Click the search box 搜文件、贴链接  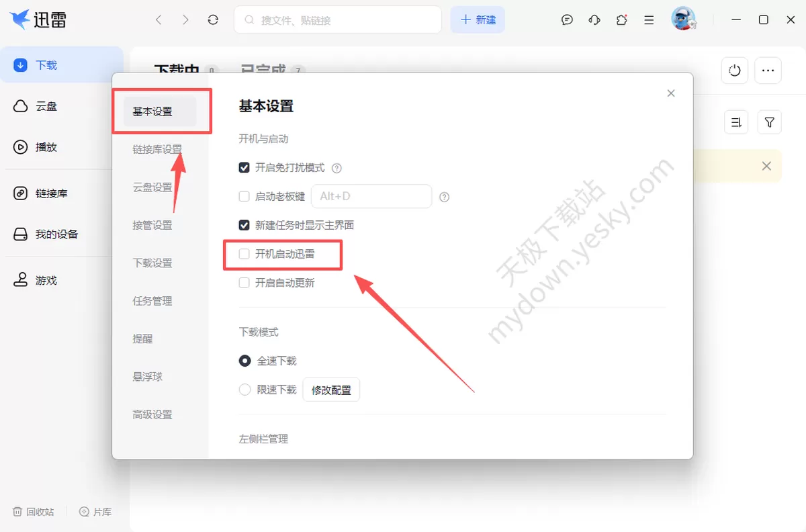point(338,20)
